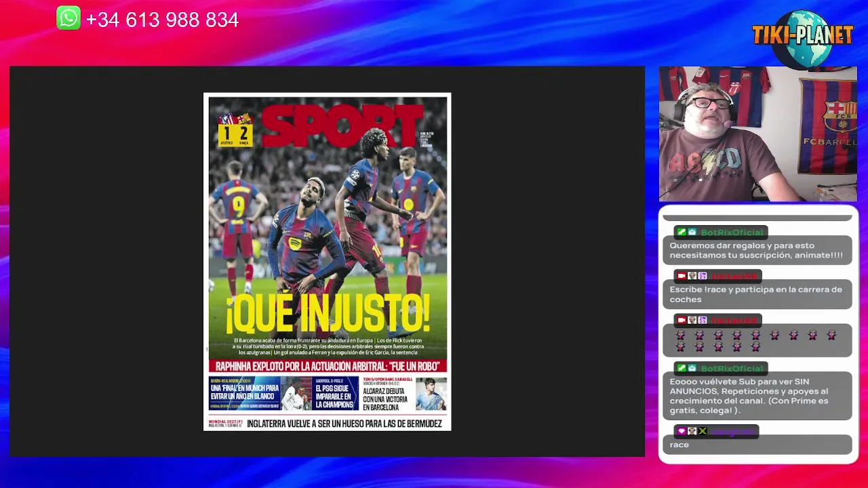Select the phone number +34 613 988 834
This screenshot has height=488, width=868.
[162, 20]
